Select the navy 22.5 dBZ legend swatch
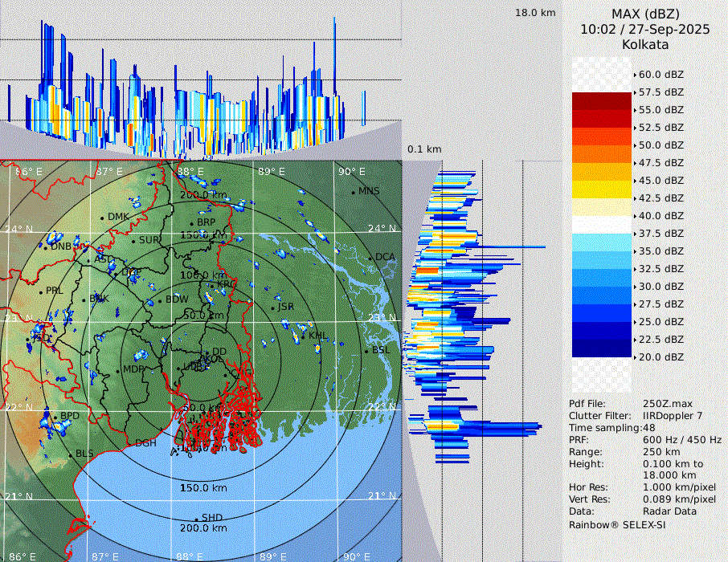 (x=602, y=348)
